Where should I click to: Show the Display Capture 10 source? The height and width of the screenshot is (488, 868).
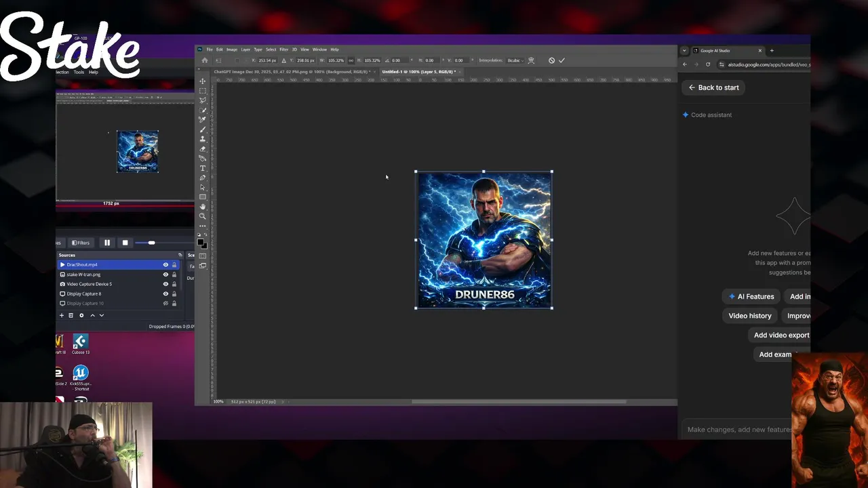click(x=165, y=304)
